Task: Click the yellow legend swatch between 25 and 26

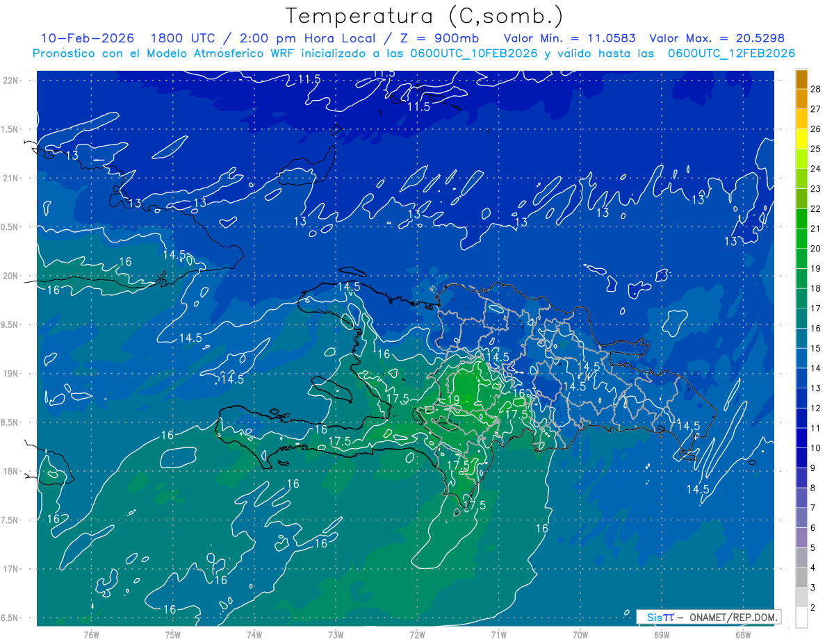Action: pos(802,139)
